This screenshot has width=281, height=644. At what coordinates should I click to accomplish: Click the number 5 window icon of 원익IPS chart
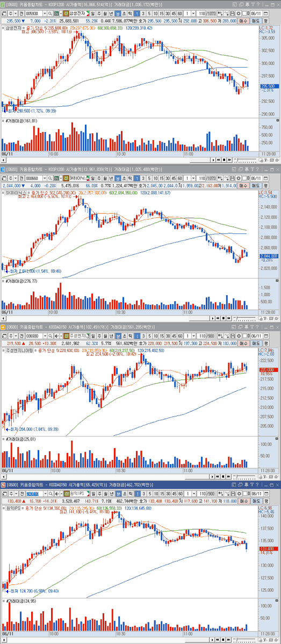coord(3,485)
